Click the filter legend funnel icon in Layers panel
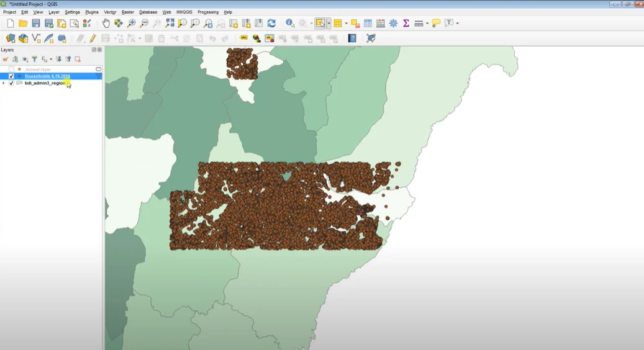Screen dimensions: 644x350 [x=34, y=60]
